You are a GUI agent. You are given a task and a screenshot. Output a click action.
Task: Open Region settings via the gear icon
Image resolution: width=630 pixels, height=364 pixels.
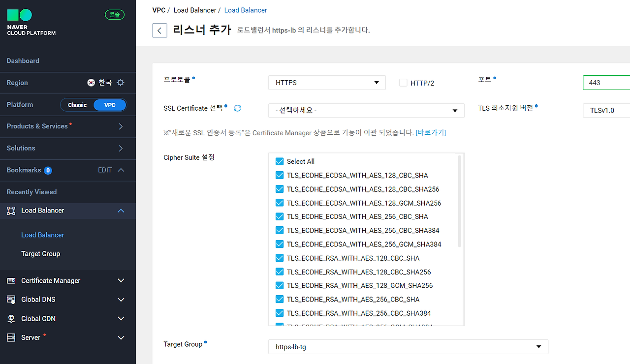[121, 83]
